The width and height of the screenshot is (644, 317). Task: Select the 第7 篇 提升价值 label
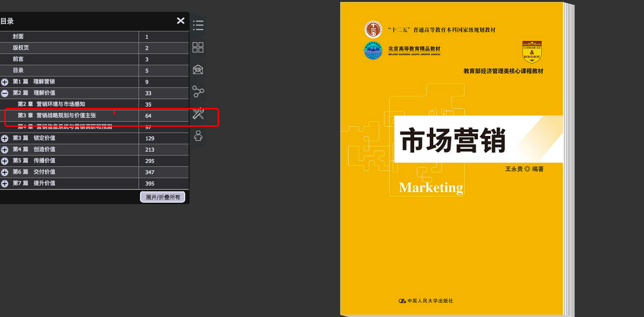[x=34, y=183]
